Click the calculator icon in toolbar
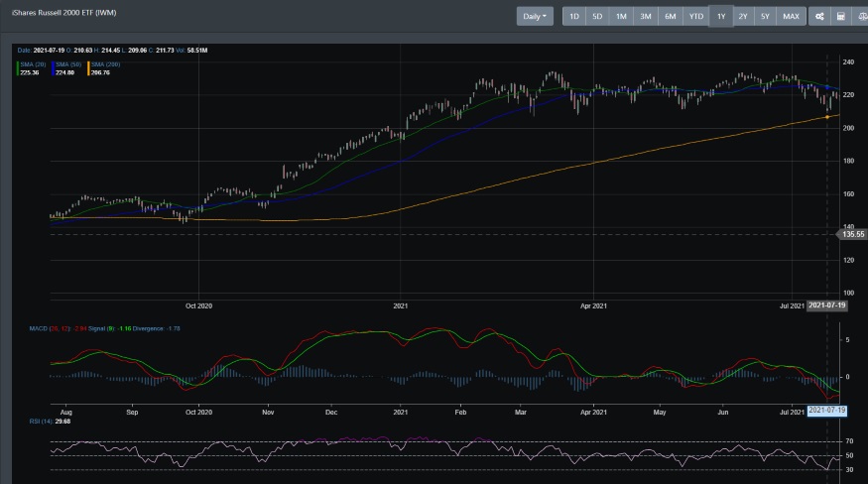This screenshot has height=484, width=868. coord(840,16)
